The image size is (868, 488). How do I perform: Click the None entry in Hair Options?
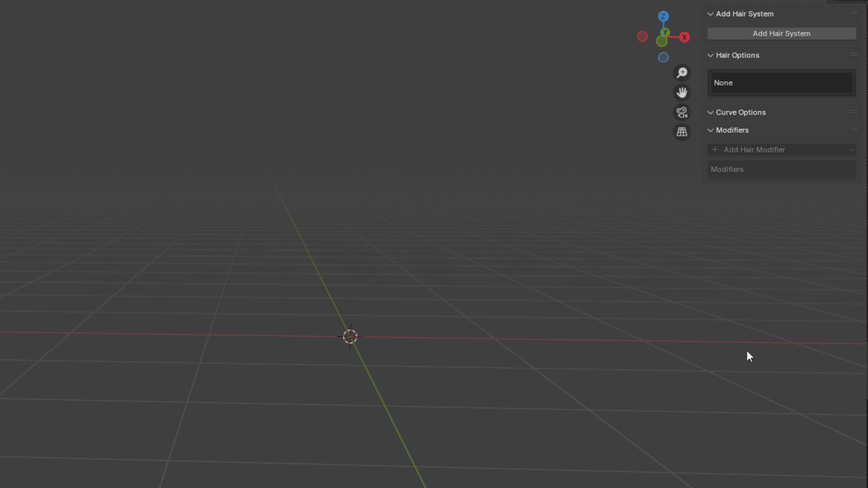(781, 82)
